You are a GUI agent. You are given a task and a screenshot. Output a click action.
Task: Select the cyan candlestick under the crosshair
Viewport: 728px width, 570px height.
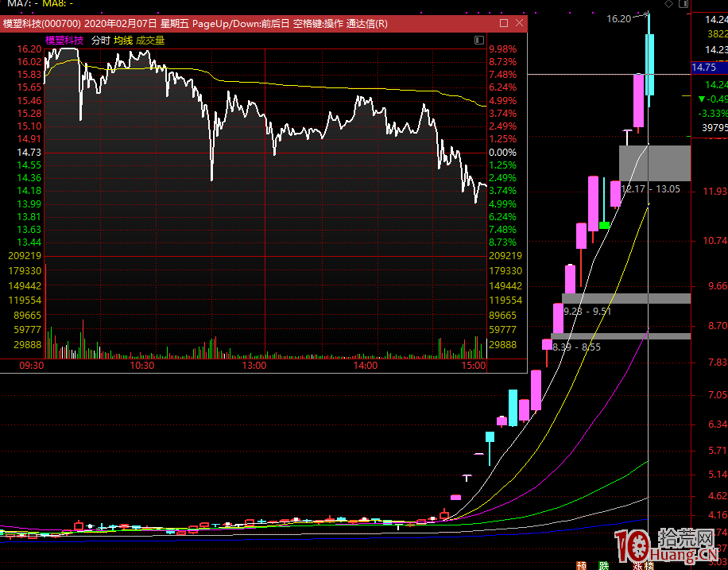click(649, 64)
